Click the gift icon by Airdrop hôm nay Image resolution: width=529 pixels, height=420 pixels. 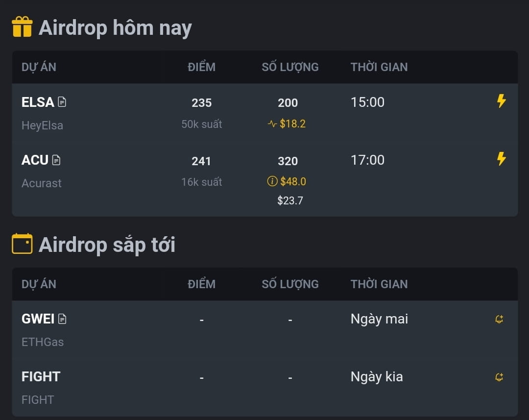(22, 26)
